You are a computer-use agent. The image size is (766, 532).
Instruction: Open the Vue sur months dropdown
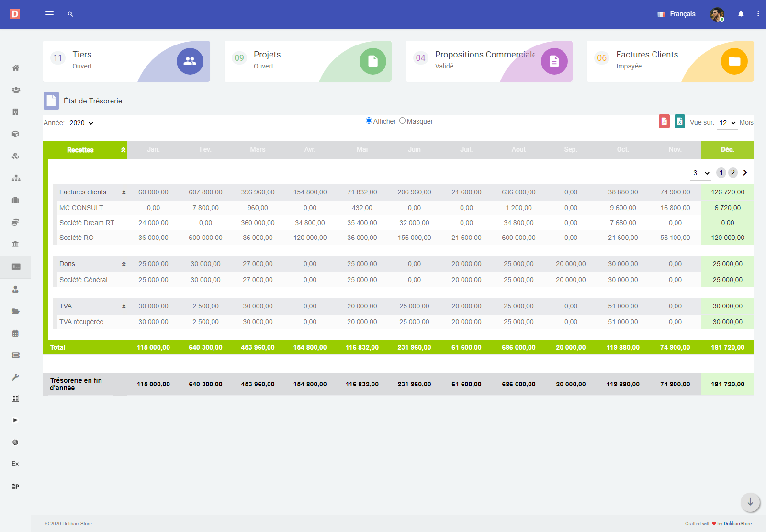[x=727, y=123]
